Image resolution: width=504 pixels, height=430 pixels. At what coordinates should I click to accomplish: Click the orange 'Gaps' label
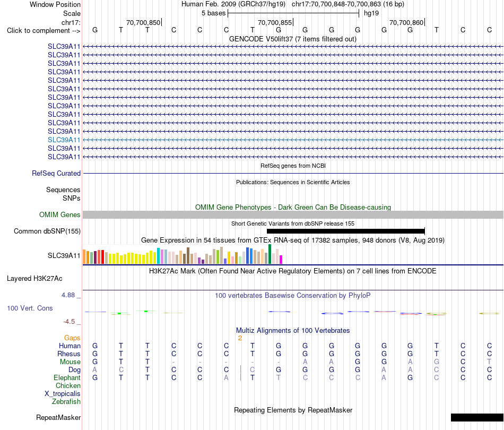coord(72,338)
